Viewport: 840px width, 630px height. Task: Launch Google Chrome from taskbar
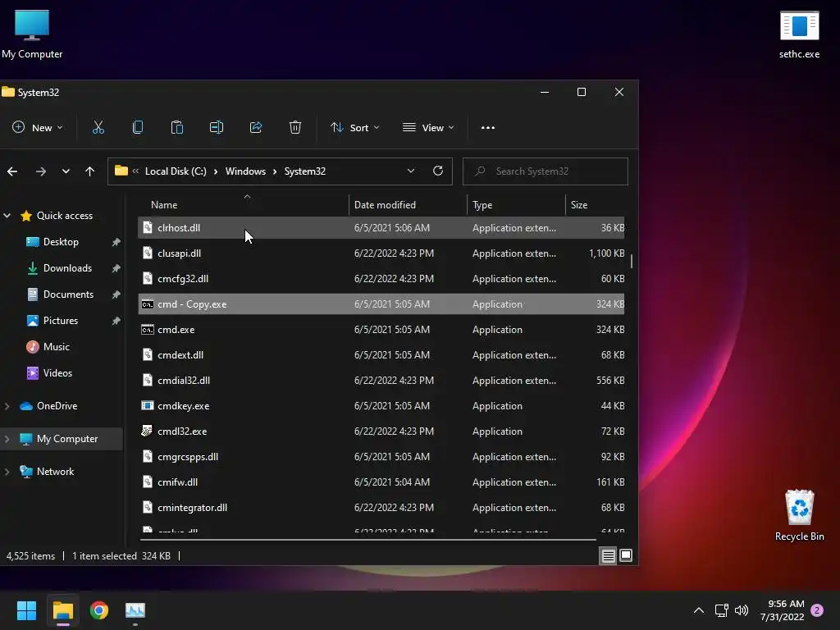(x=99, y=610)
